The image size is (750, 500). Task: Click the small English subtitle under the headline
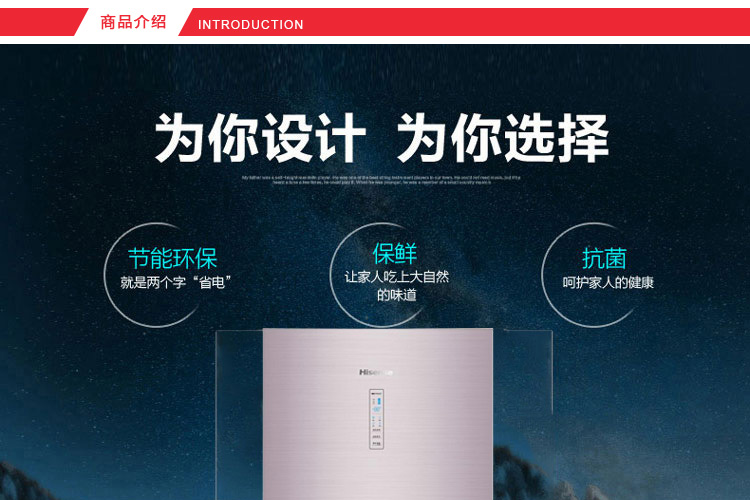[x=381, y=180]
